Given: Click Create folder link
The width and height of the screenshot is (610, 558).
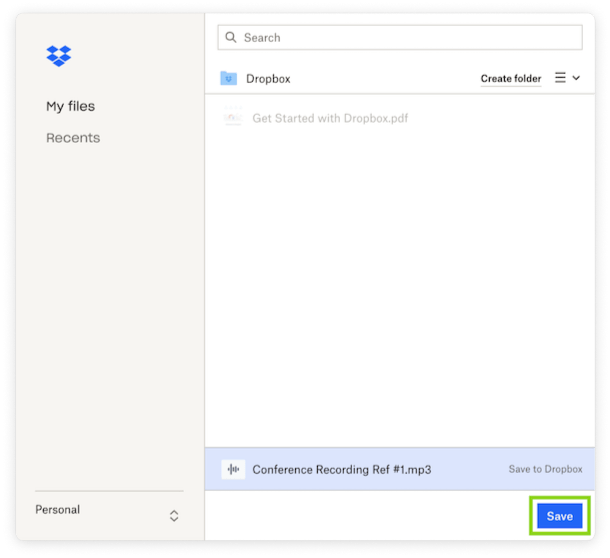Looking at the screenshot, I should click(x=511, y=79).
